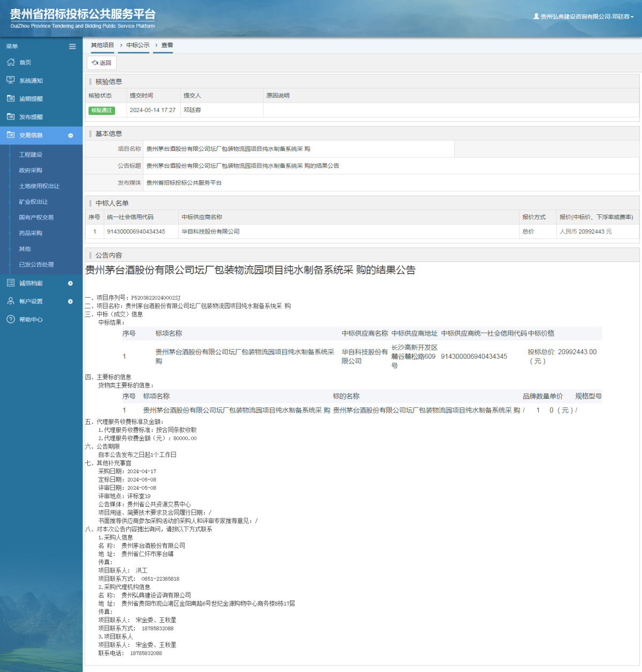Click the bottom phone number 联系电话: 18785832088

click(130, 653)
